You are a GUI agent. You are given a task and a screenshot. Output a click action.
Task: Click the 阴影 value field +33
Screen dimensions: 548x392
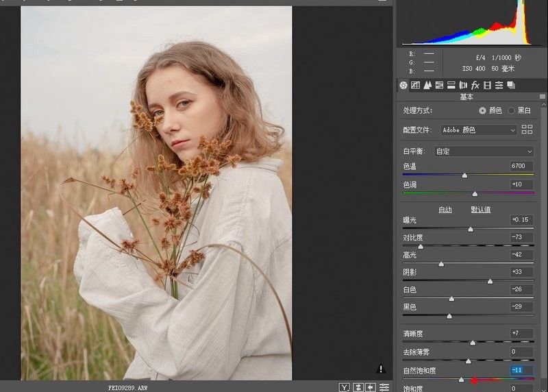coord(521,271)
